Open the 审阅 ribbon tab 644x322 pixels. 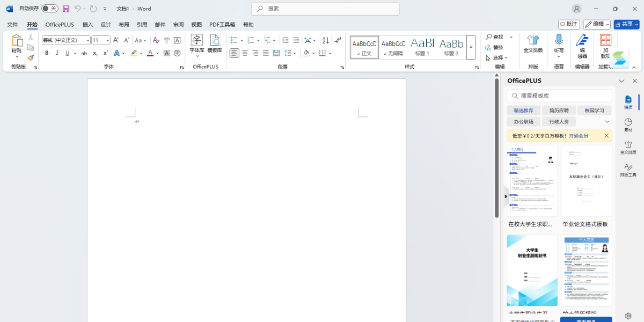pyautogui.click(x=178, y=25)
